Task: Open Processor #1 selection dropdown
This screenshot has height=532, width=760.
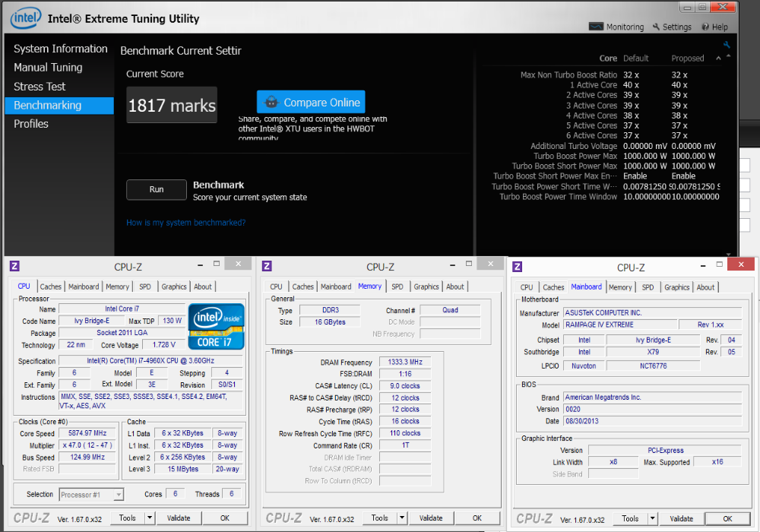Action: pos(92,495)
